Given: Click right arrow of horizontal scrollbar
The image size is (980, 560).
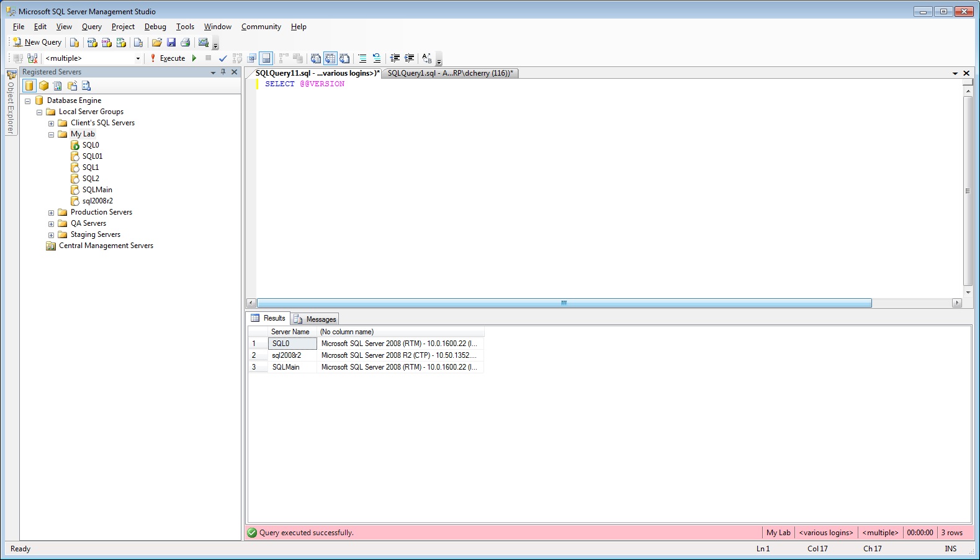Looking at the screenshot, I should [x=957, y=303].
